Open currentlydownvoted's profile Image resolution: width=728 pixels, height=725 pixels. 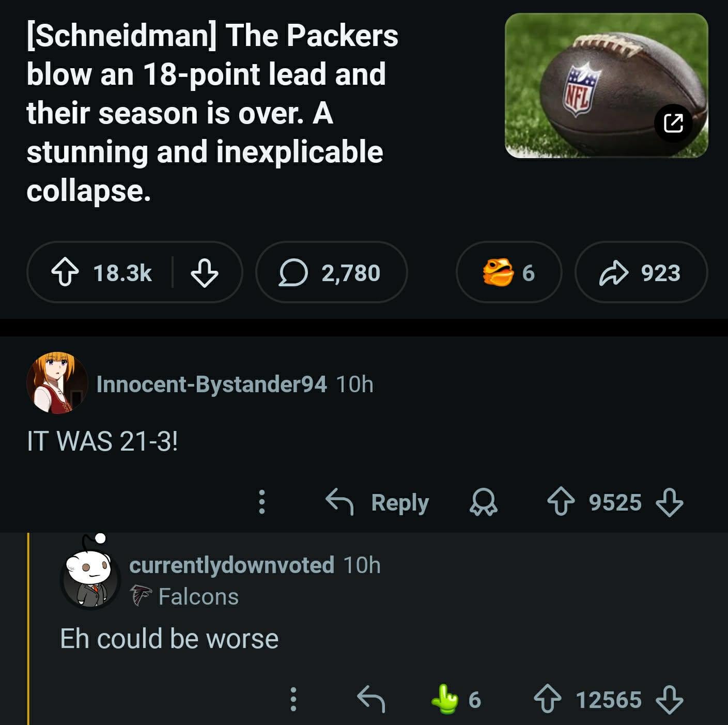(x=231, y=565)
